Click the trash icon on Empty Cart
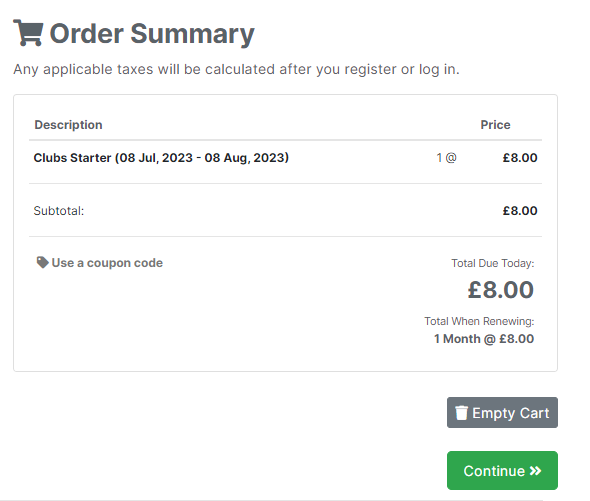 (x=461, y=413)
